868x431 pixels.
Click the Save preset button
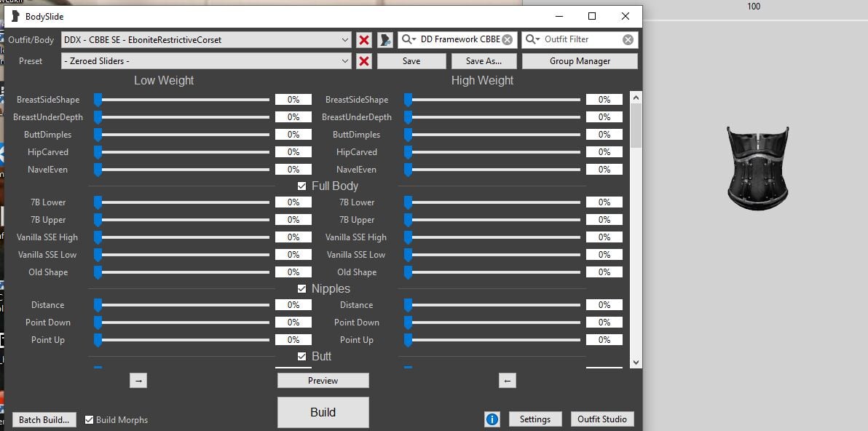(x=411, y=61)
